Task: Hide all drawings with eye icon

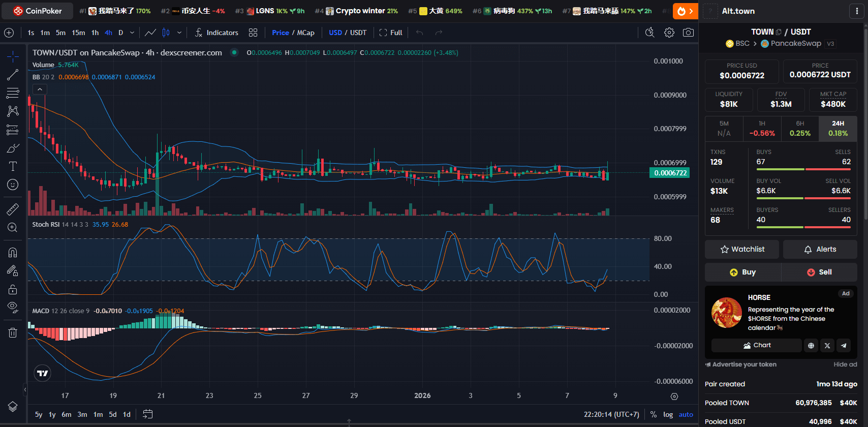Action: 13,307
